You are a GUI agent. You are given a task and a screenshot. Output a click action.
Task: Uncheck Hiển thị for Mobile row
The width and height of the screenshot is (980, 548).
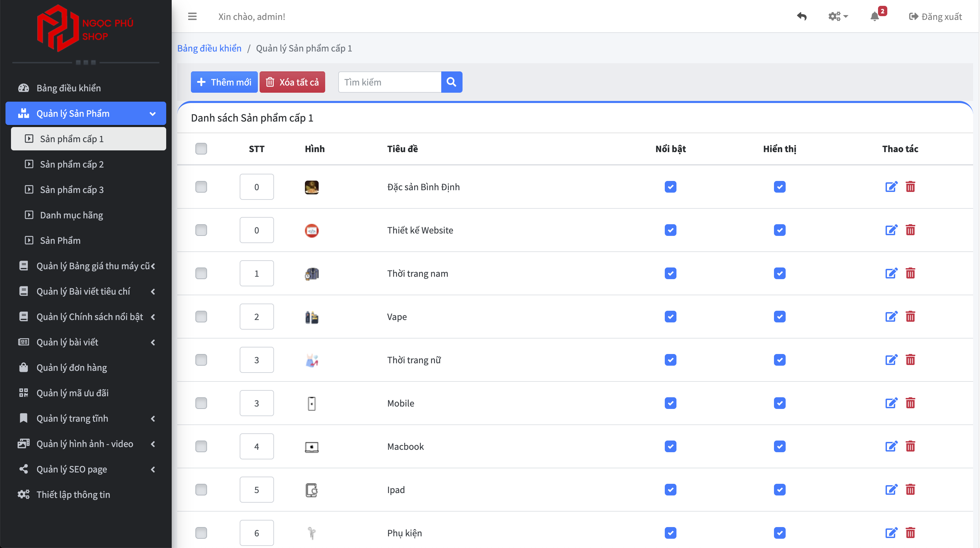(x=779, y=403)
